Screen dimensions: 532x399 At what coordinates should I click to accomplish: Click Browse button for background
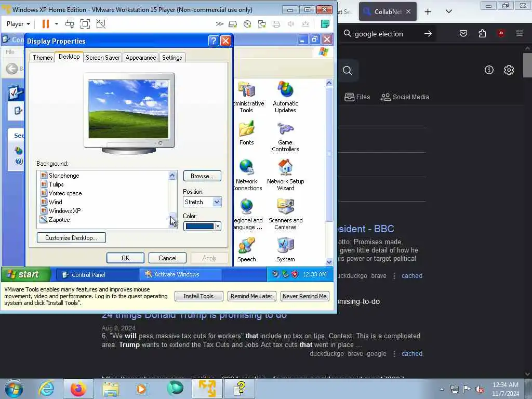202,176
